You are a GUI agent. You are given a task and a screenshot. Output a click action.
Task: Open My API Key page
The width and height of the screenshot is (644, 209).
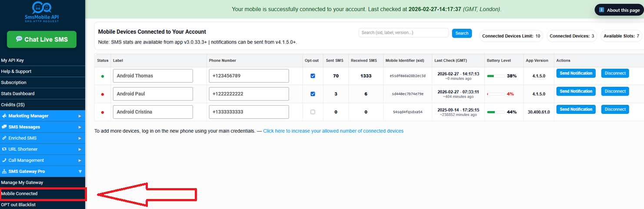13,60
